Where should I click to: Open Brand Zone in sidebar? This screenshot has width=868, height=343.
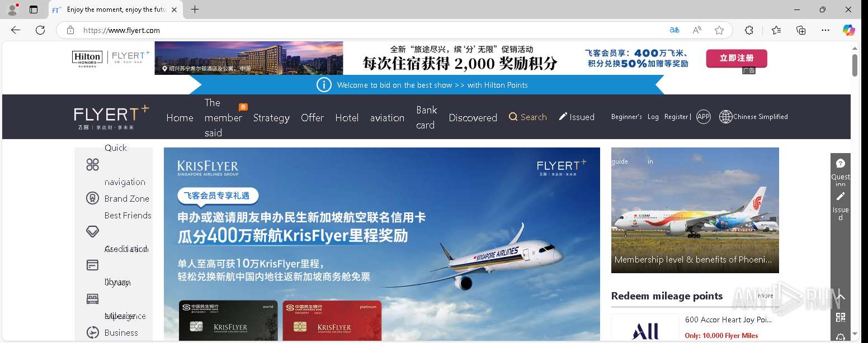click(x=126, y=198)
